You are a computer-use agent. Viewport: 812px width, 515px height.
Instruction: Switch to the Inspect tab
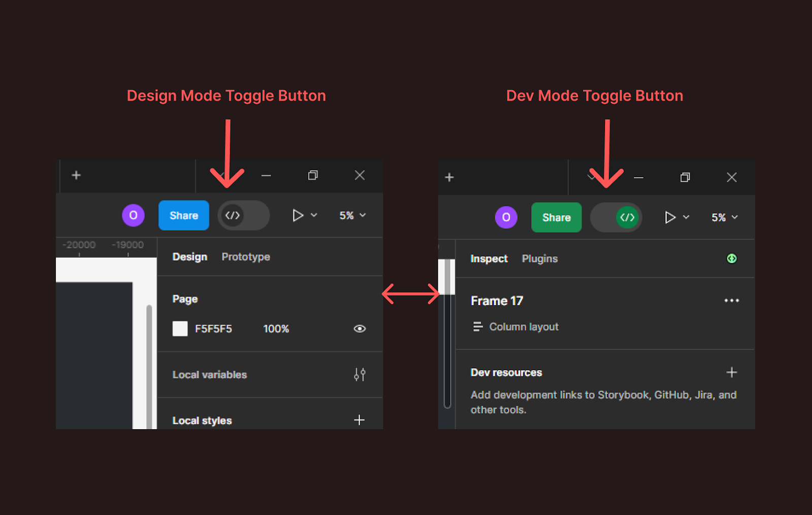point(489,259)
